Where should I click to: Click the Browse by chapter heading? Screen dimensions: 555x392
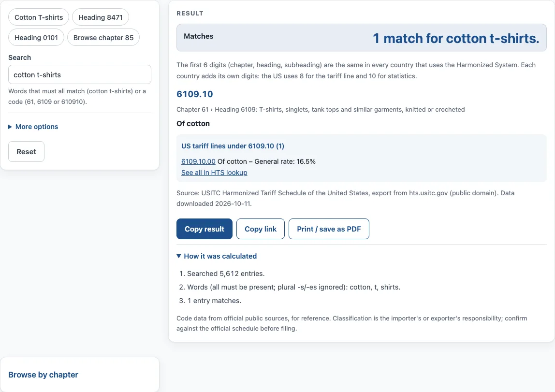(x=43, y=375)
